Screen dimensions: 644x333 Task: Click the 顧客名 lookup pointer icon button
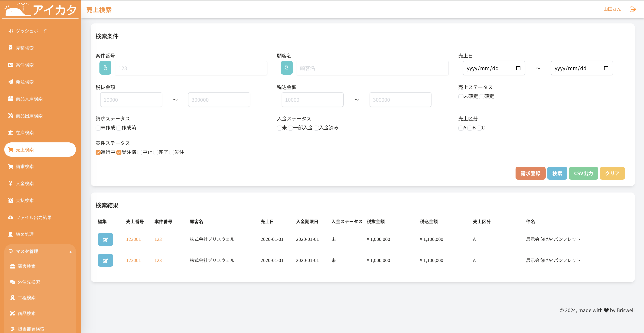pyautogui.click(x=287, y=68)
